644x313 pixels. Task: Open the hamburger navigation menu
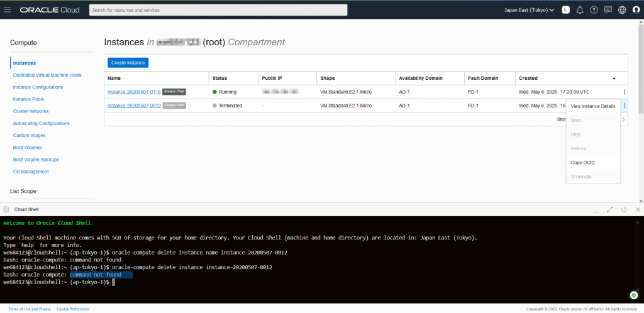[x=7, y=10]
